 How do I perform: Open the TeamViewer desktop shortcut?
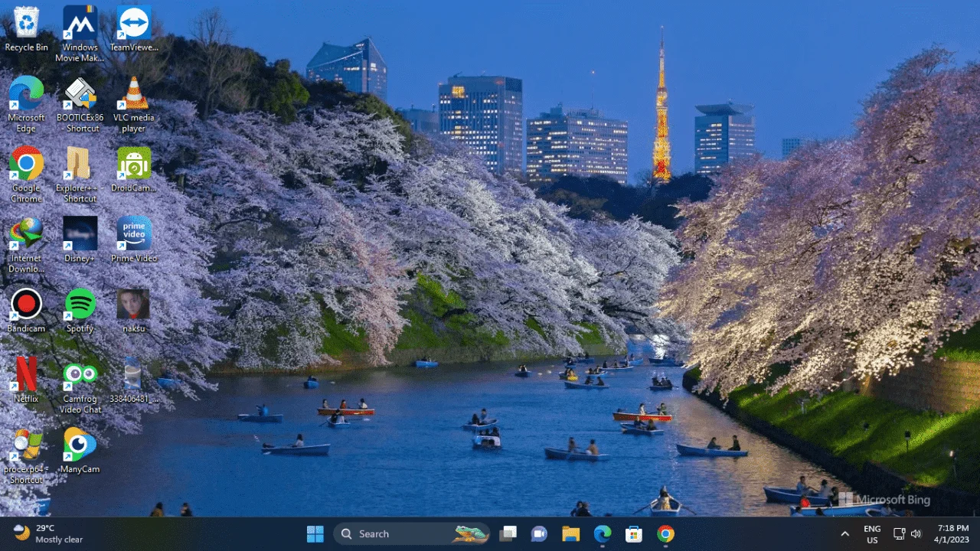click(x=134, y=29)
